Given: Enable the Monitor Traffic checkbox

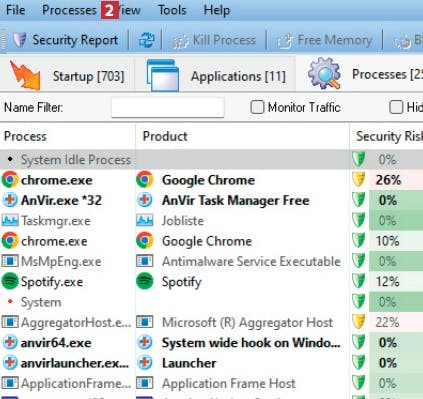Looking at the screenshot, I should 257,107.
